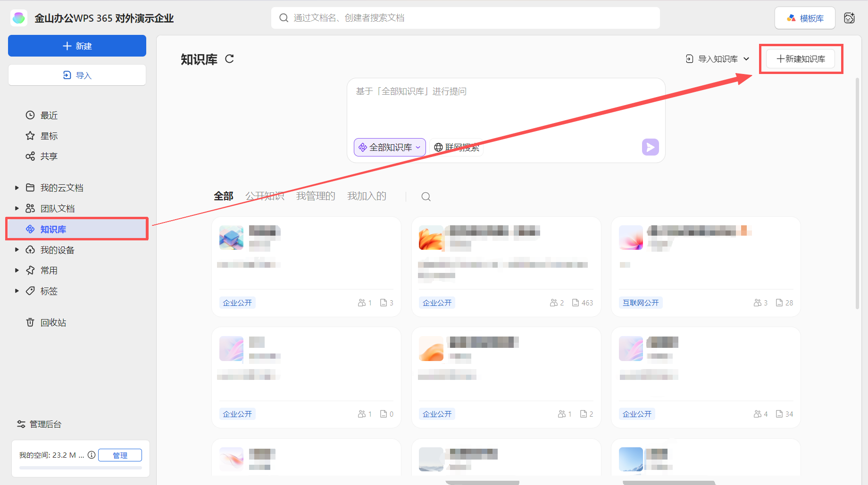
Task: Click 我的空间 storage usage bar
Action: 81,468
